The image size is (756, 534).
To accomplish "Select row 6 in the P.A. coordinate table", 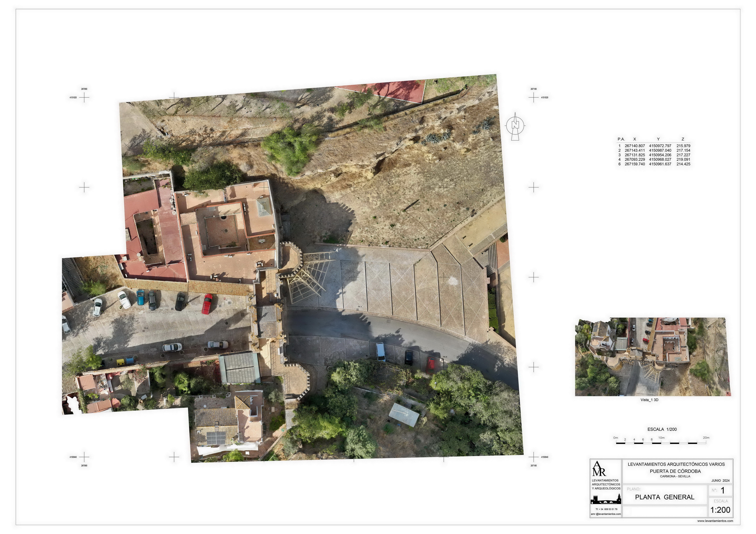I will coord(654,164).
